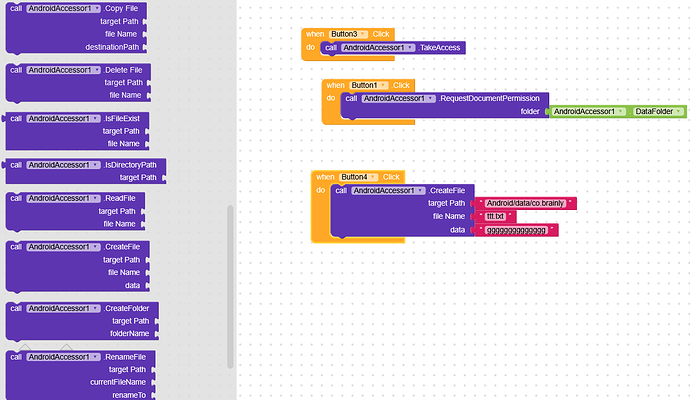Pick the RenameFile block from the palette
Image resolution: width=690 pixels, height=400 pixels.
coord(126,356)
